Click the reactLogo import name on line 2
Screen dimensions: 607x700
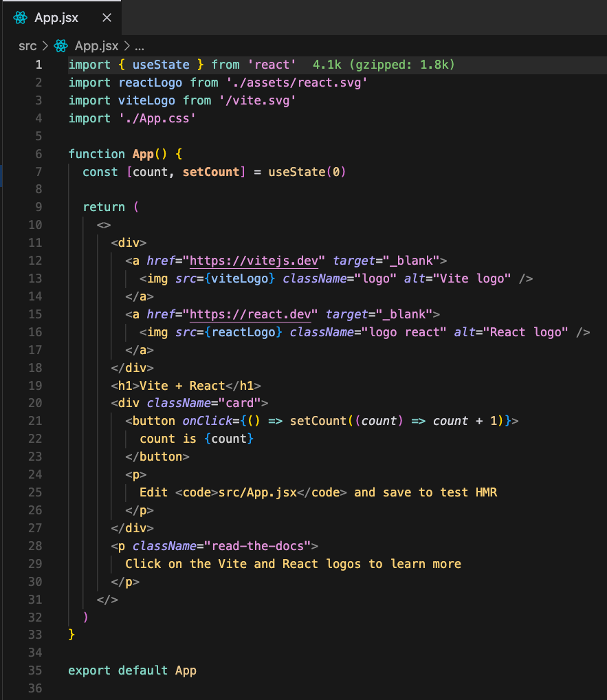click(150, 83)
